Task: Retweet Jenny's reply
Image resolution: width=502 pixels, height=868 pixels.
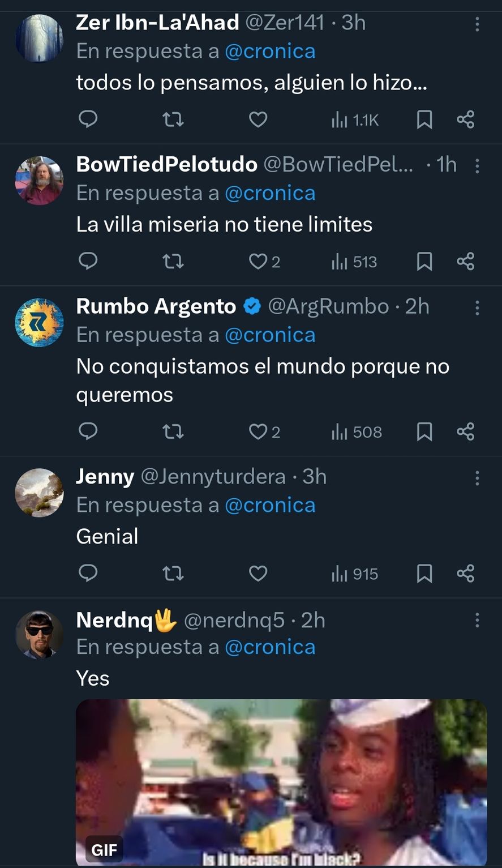Action: coord(173,574)
